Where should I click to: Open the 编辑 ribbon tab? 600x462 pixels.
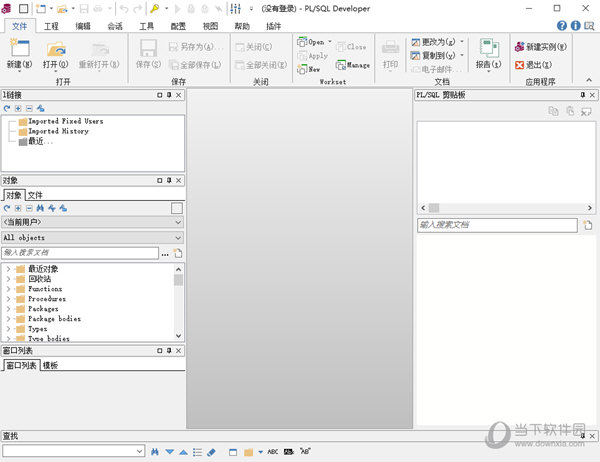click(83, 26)
